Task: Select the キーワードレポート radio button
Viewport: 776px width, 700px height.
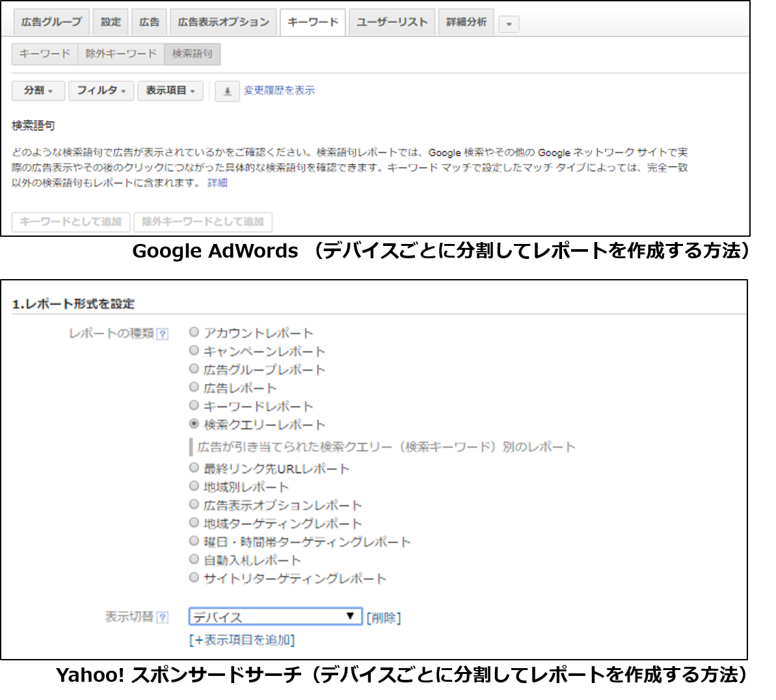Action: 194,405
